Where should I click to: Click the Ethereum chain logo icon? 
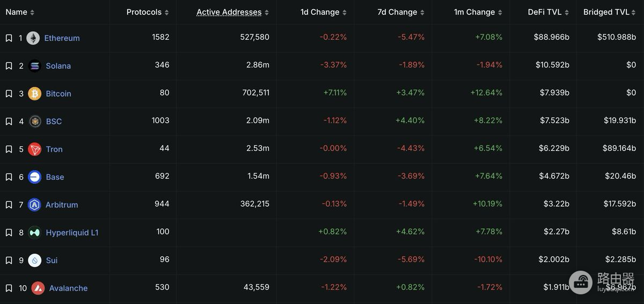pyautogui.click(x=33, y=38)
